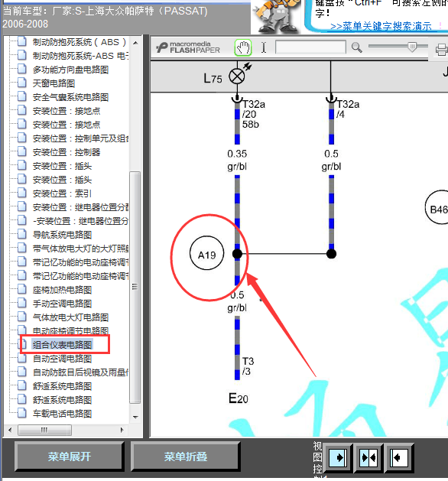Viewport: 448px width, 481px height.
Task: Click document icon beside 手动空调电路图
Action: (21, 303)
